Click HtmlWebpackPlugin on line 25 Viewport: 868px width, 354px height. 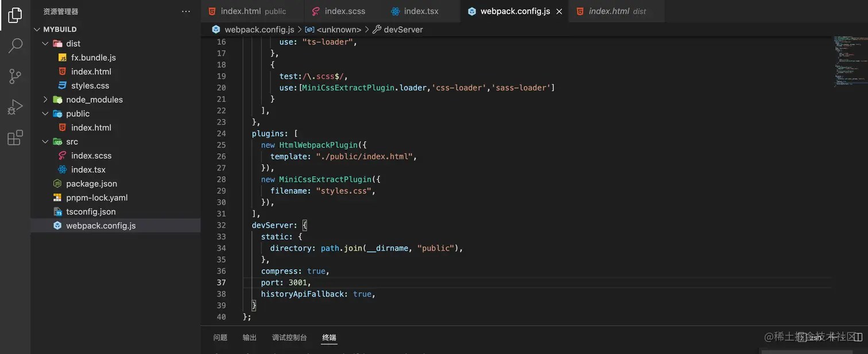click(319, 145)
